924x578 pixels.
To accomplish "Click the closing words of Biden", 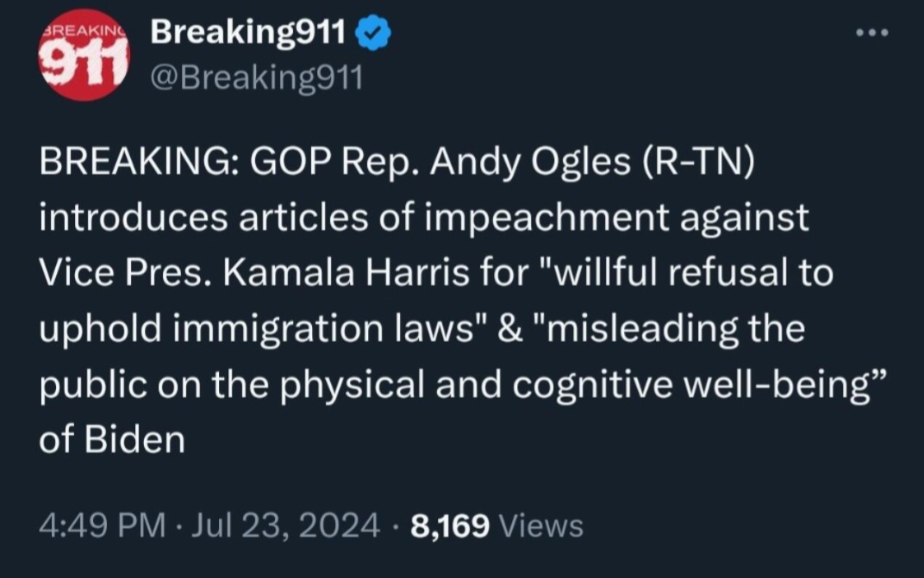I will coord(112,438).
